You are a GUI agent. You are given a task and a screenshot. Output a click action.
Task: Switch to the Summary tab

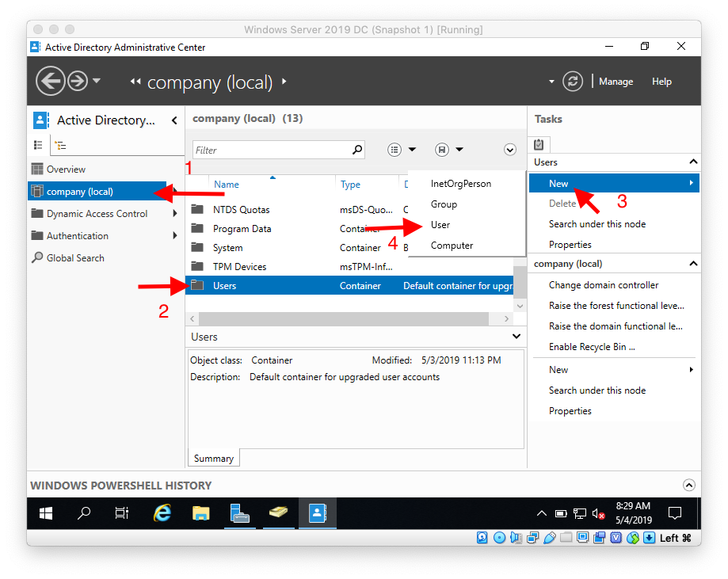coord(212,458)
